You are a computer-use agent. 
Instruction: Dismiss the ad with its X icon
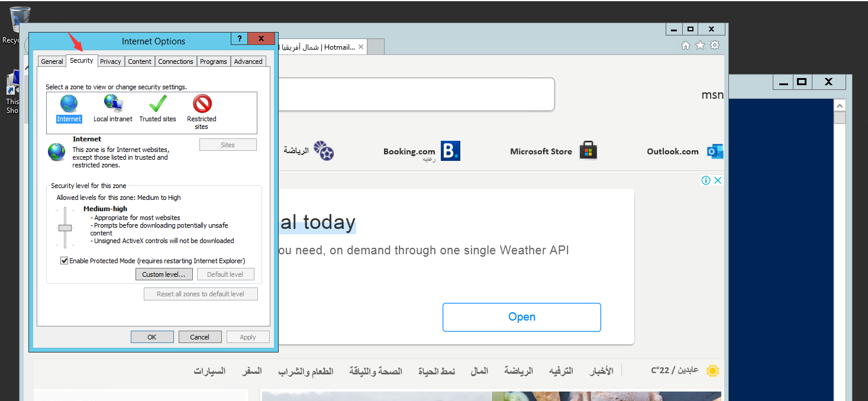pyautogui.click(x=718, y=180)
